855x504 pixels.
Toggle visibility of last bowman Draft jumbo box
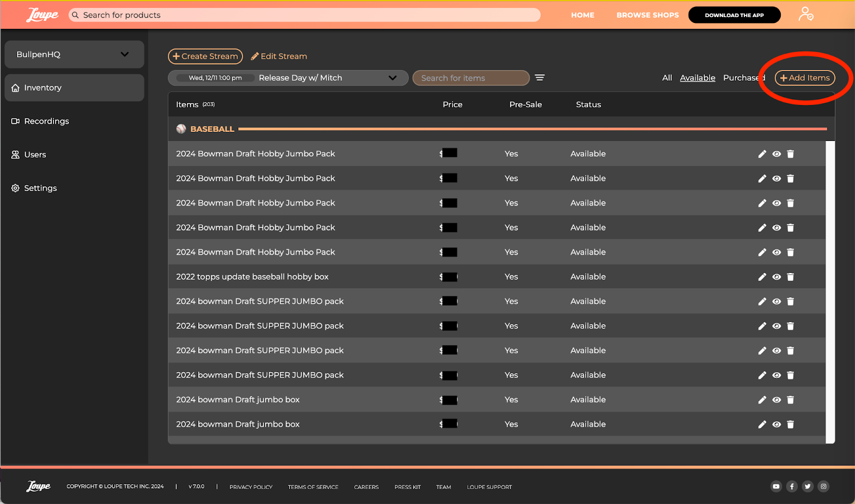coord(776,424)
